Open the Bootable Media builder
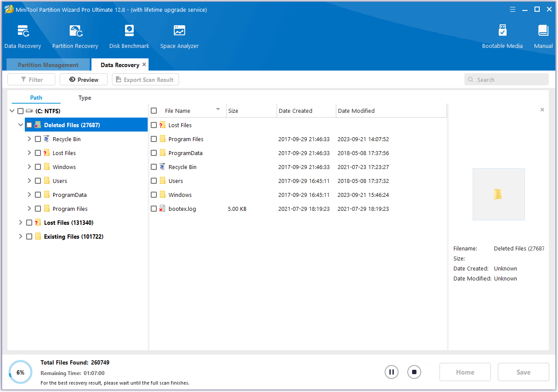Viewport: 558px width, 392px height. tap(502, 31)
